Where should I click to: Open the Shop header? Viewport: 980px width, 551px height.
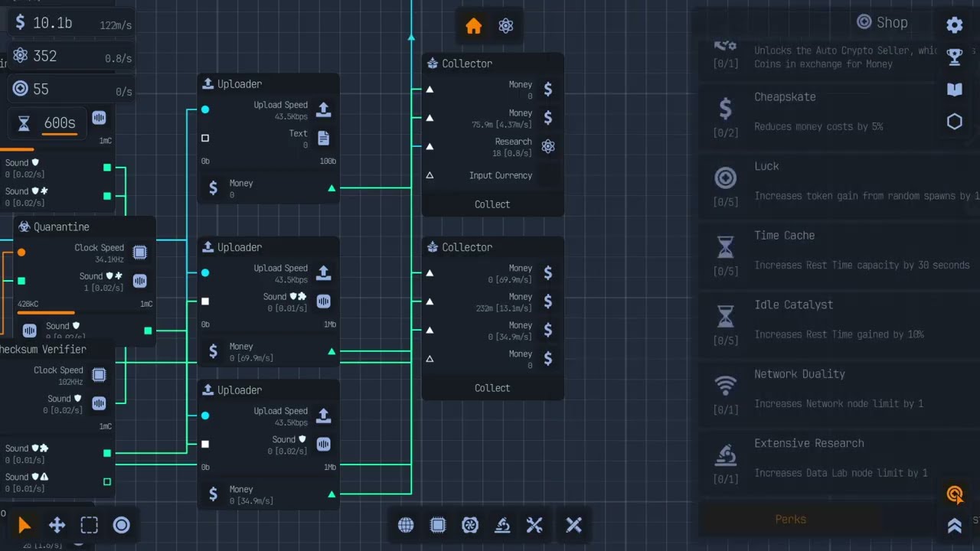point(882,22)
